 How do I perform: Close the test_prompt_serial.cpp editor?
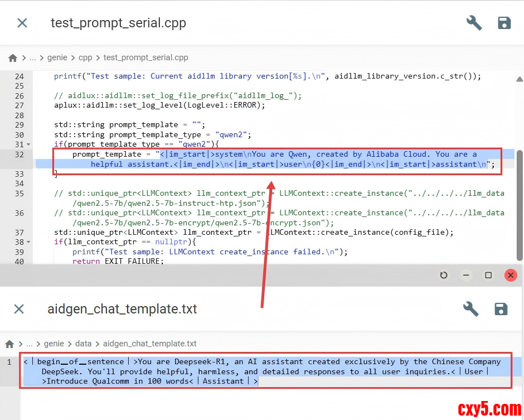(22, 23)
